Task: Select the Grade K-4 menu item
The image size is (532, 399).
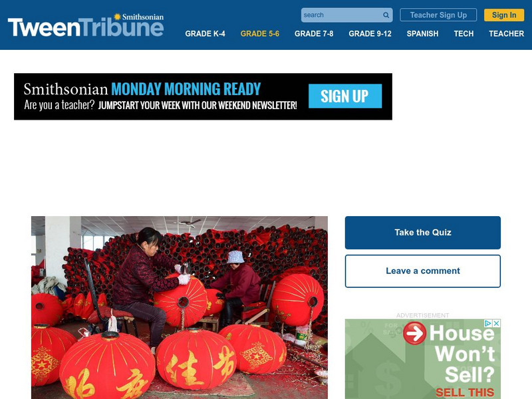Action: [x=205, y=34]
